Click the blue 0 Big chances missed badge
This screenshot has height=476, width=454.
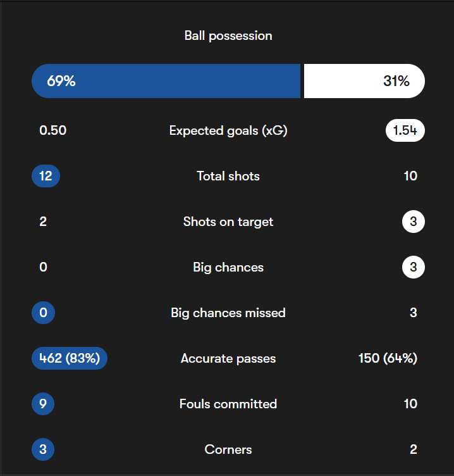pyautogui.click(x=43, y=313)
